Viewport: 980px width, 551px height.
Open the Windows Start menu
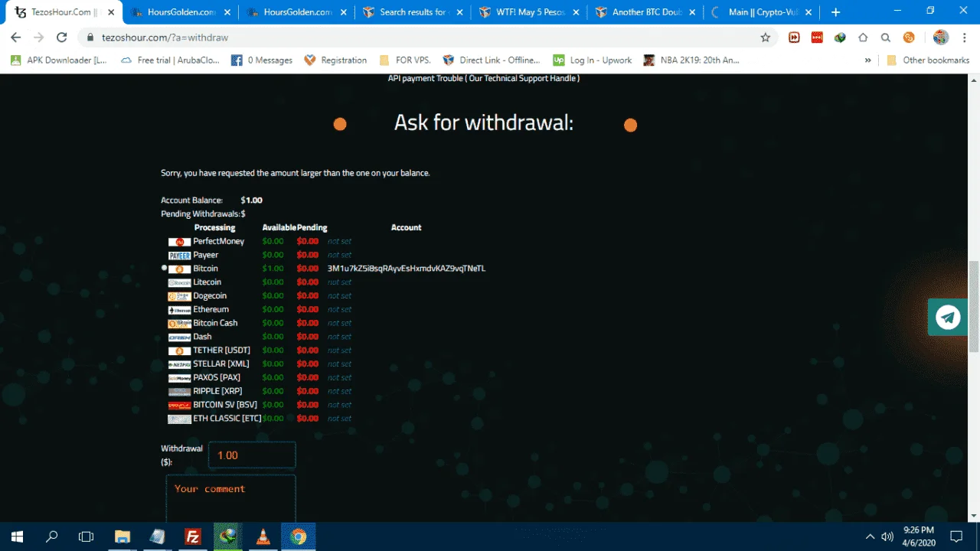click(x=17, y=536)
